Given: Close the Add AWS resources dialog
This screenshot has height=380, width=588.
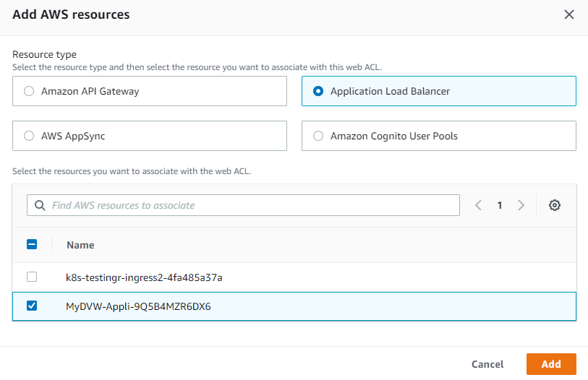Looking at the screenshot, I should point(569,14).
